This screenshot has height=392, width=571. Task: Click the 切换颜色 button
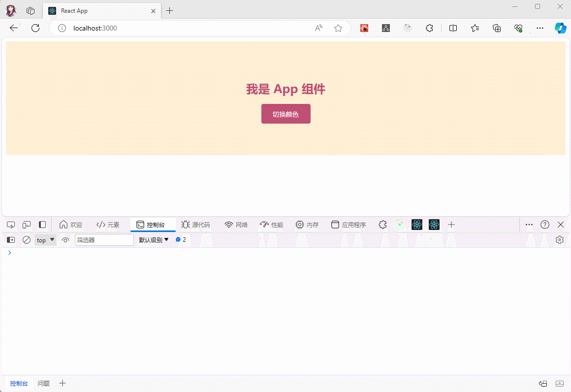tap(285, 114)
